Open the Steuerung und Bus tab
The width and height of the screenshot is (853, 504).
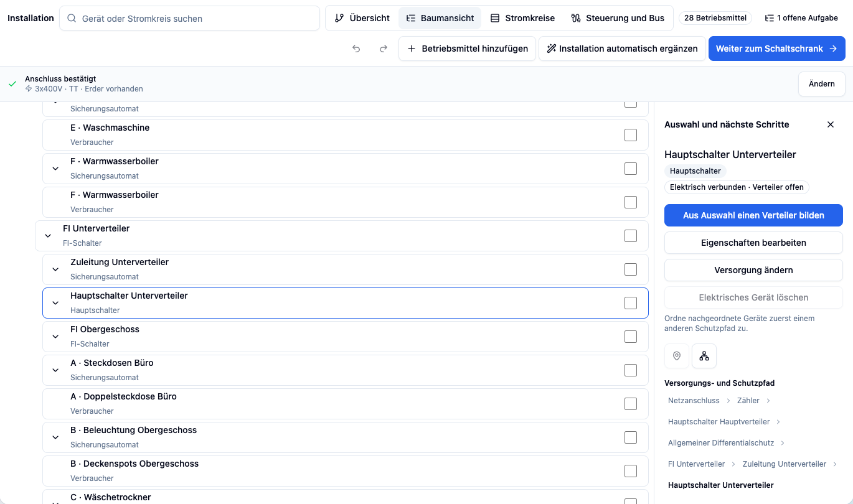618,18
